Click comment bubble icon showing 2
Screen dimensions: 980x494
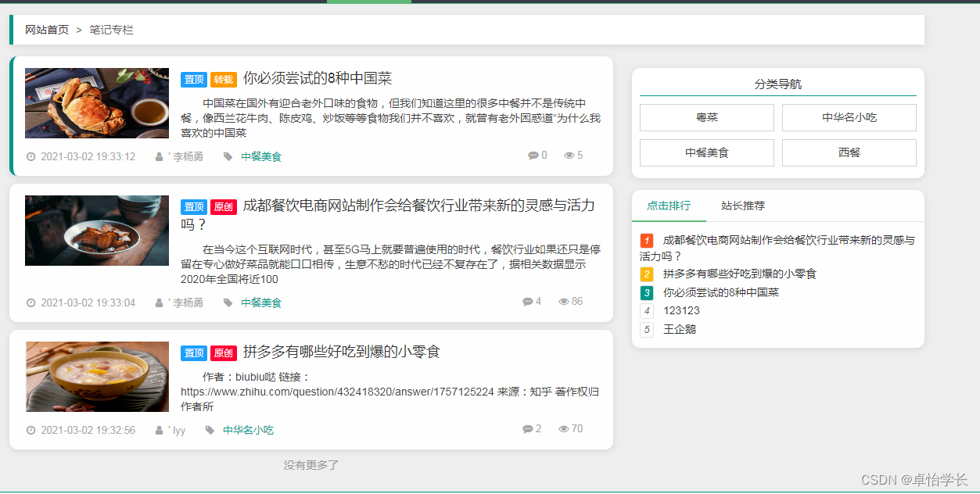point(527,429)
